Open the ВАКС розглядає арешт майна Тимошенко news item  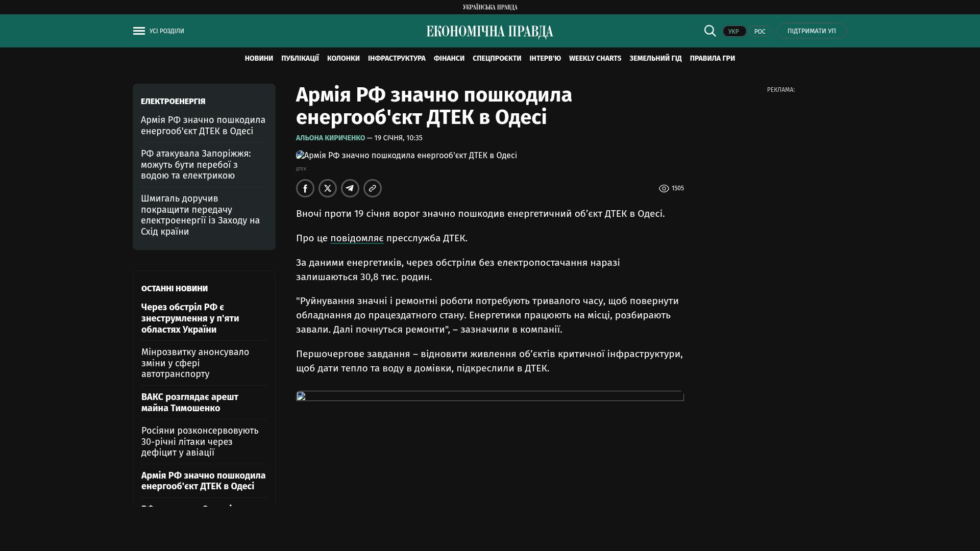click(x=190, y=403)
